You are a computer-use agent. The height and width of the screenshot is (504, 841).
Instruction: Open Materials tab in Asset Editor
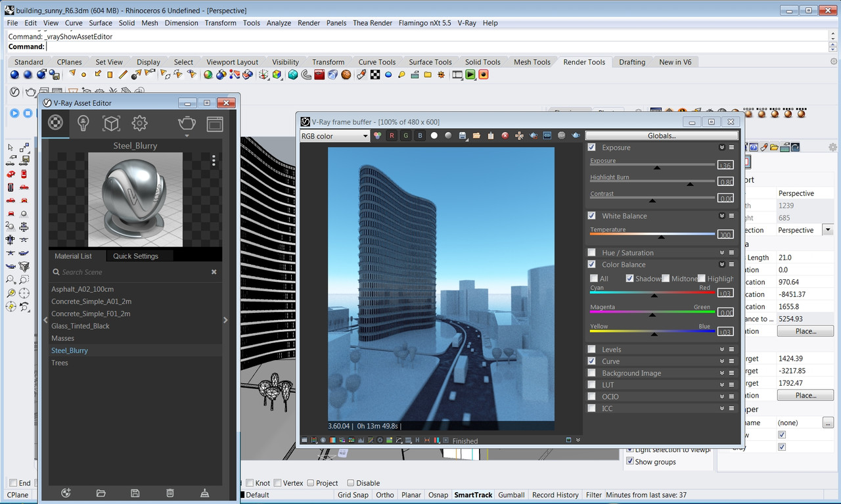coord(56,123)
